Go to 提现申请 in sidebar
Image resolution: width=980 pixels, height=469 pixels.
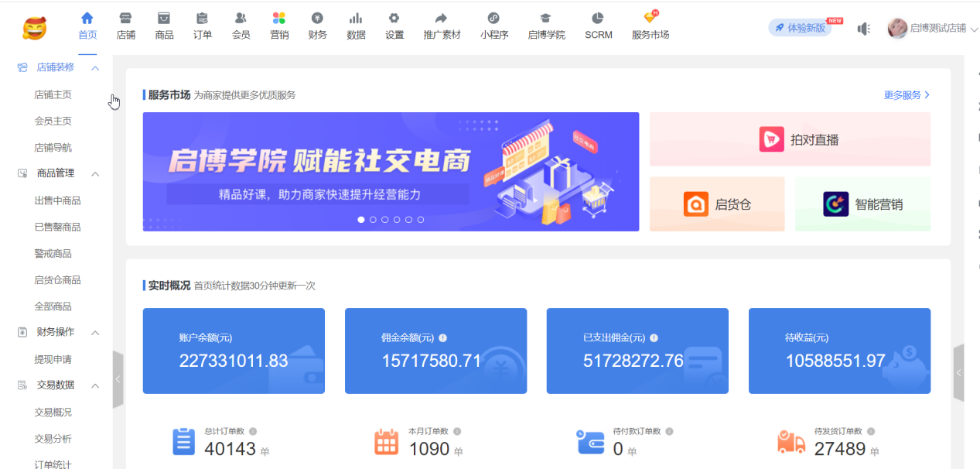click(53, 359)
